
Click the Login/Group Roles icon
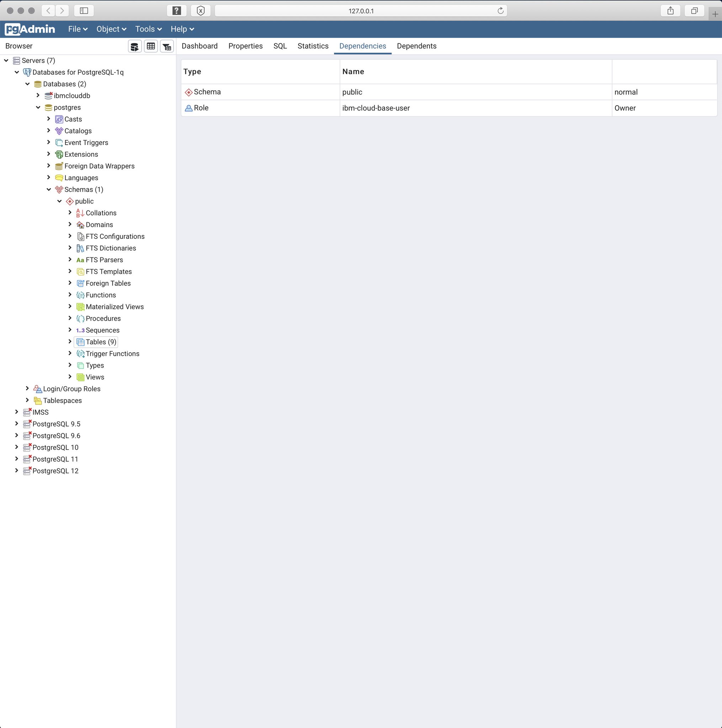pos(38,389)
